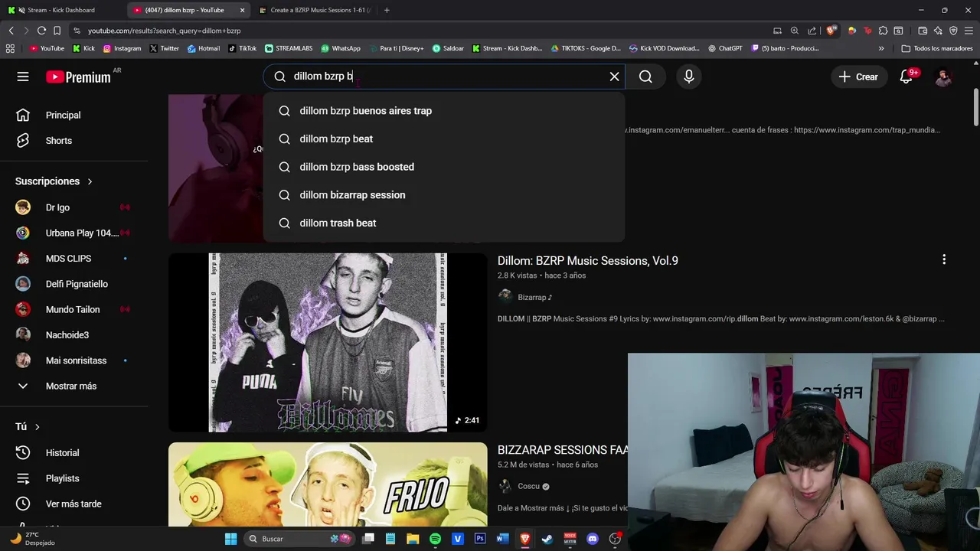The height and width of the screenshot is (551, 980).
Task: Open the Dillom: BZRP Music Sessions, Vol.9 title
Action: [588, 261]
